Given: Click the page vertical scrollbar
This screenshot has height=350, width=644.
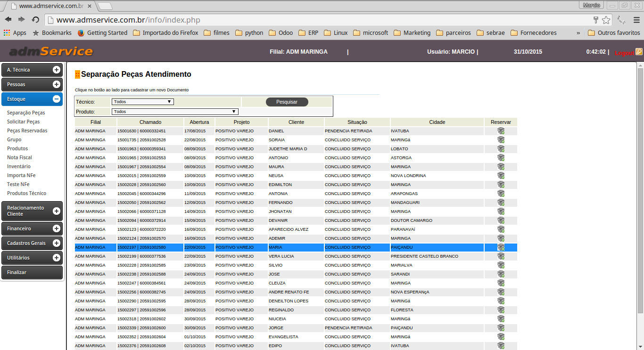Looking at the screenshot, I should click(x=640, y=188).
